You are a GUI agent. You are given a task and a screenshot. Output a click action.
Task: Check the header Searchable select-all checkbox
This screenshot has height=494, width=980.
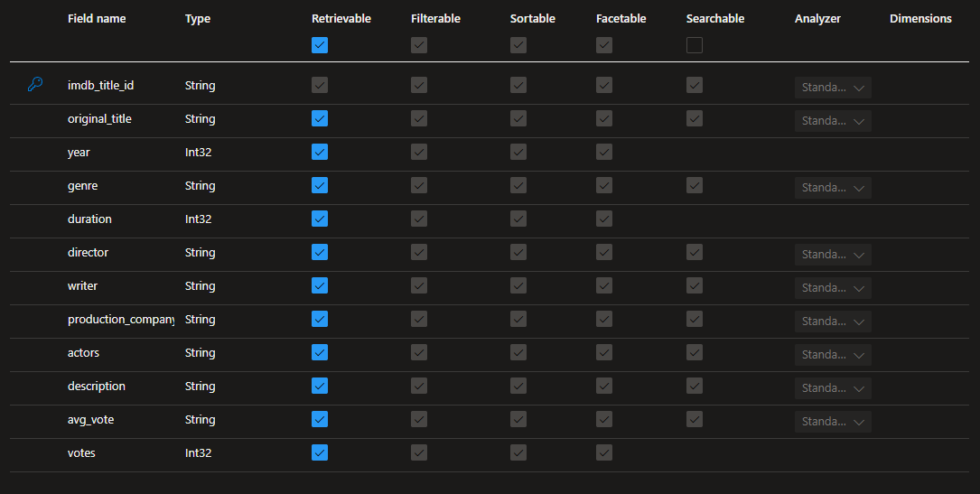[695, 45]
